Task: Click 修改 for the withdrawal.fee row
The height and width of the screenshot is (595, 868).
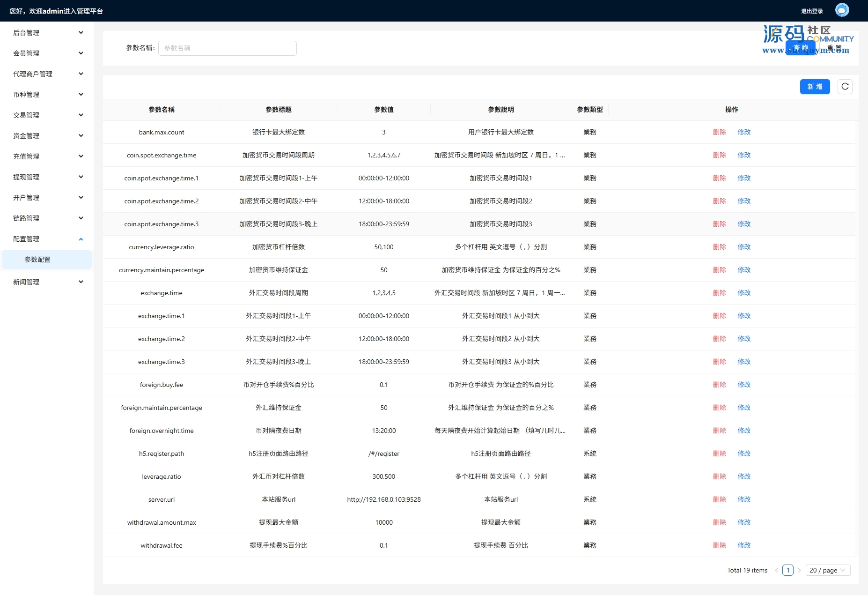Action: 744,545
